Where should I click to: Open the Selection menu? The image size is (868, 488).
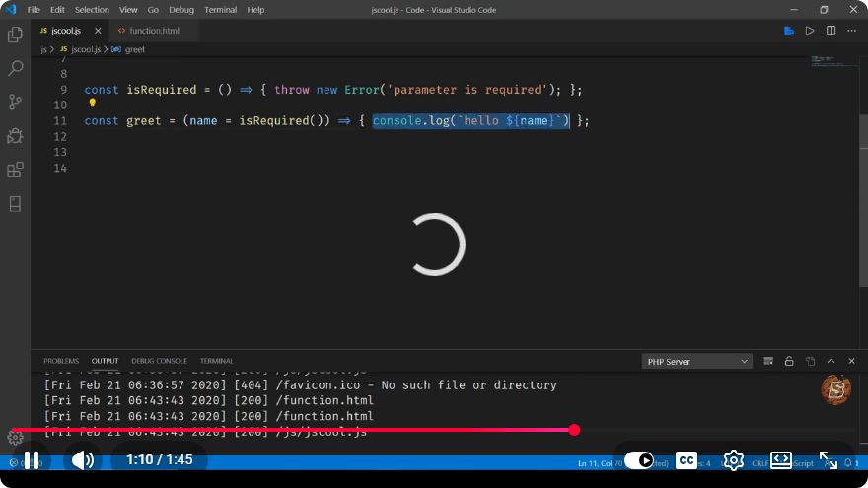click(92, 10)
